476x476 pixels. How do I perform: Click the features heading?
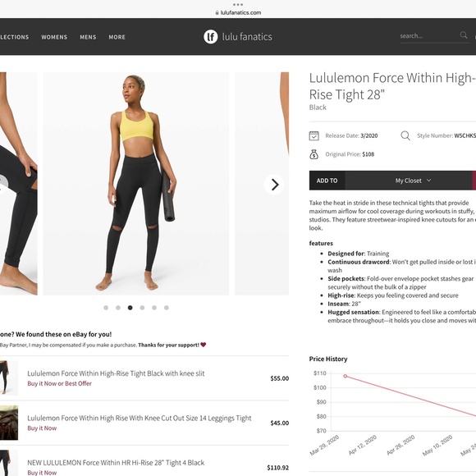coord(321,243)
